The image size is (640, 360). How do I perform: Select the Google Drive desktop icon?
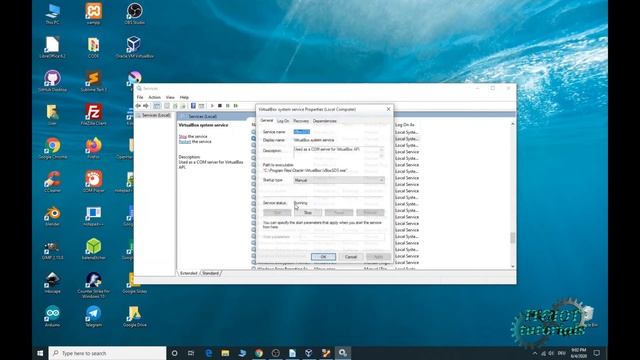point(134,316)
